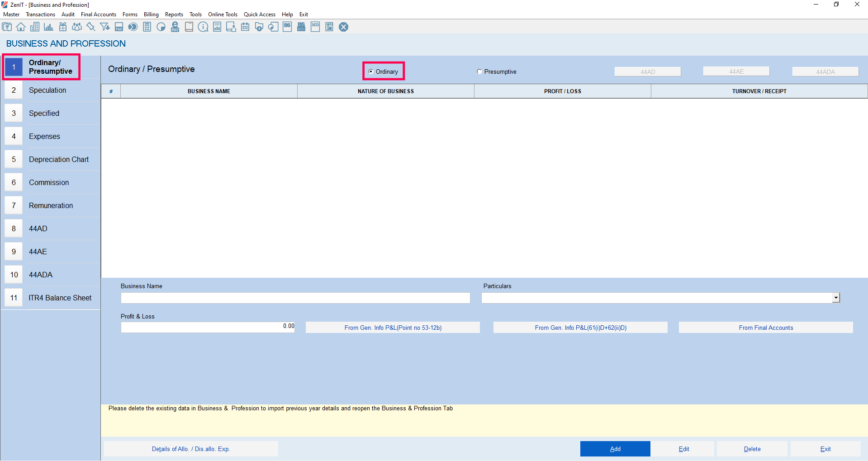Open the BS SCH schedule toolbar icon

click(301, 27)
